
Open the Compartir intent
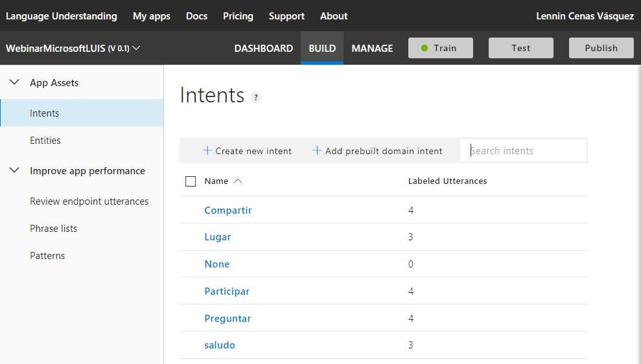(228, 210)
